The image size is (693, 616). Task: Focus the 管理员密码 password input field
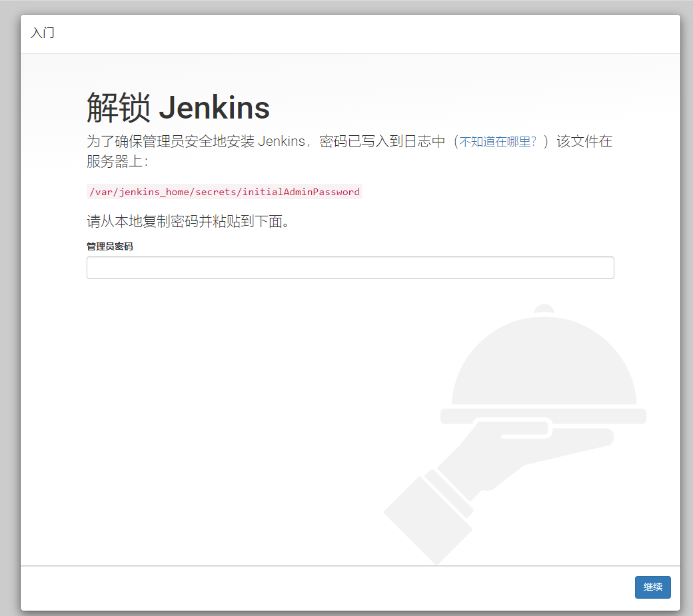(350, 268)
